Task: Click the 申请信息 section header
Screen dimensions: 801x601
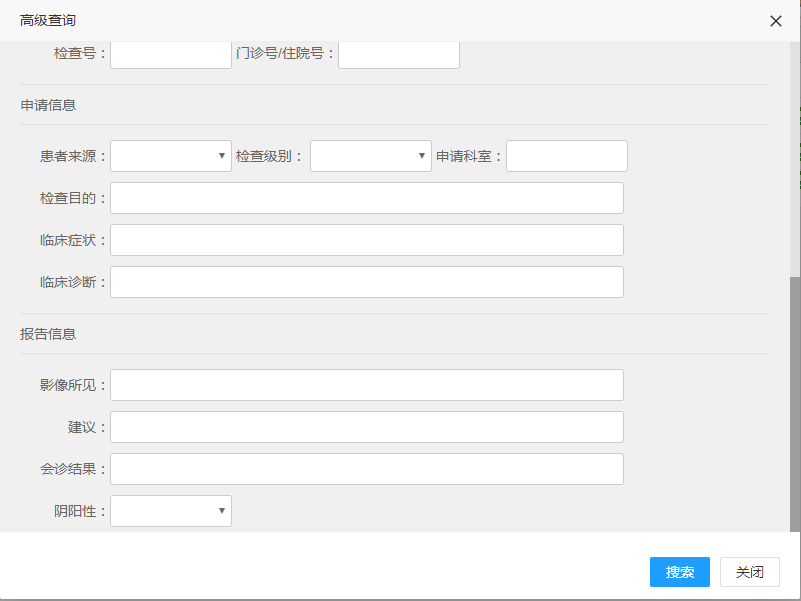Action: 48,105
